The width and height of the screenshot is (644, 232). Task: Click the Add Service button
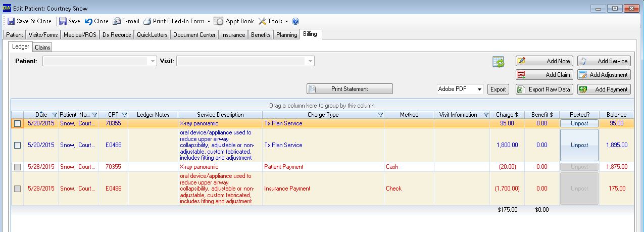pos(604,61)
